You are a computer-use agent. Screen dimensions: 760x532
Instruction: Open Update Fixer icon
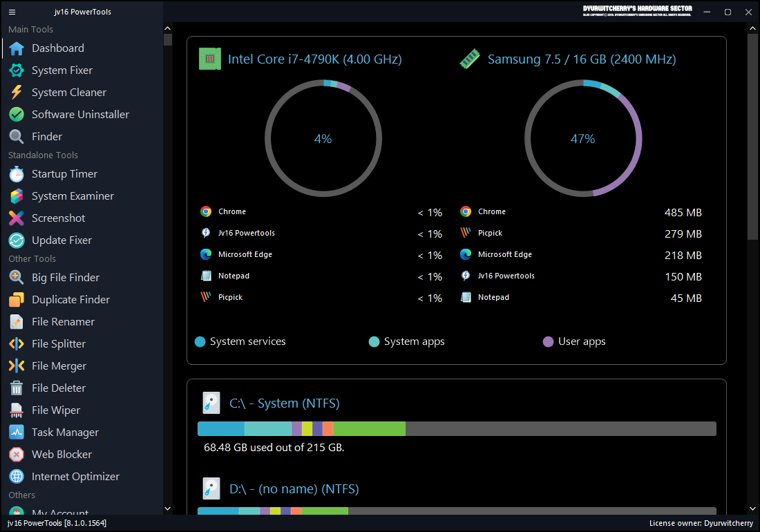point(17,240)
